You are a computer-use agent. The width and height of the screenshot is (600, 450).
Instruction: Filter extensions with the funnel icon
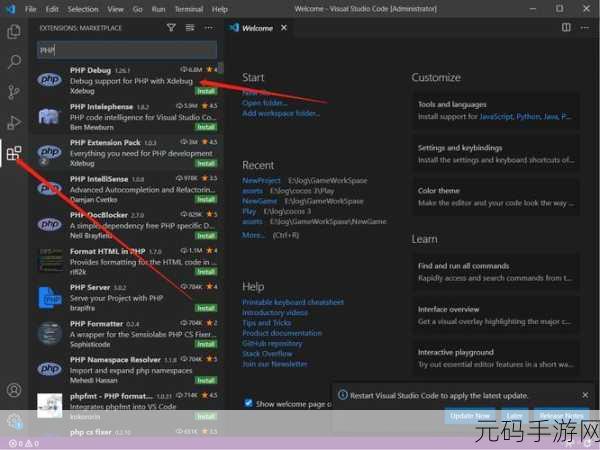pos(171,28)
